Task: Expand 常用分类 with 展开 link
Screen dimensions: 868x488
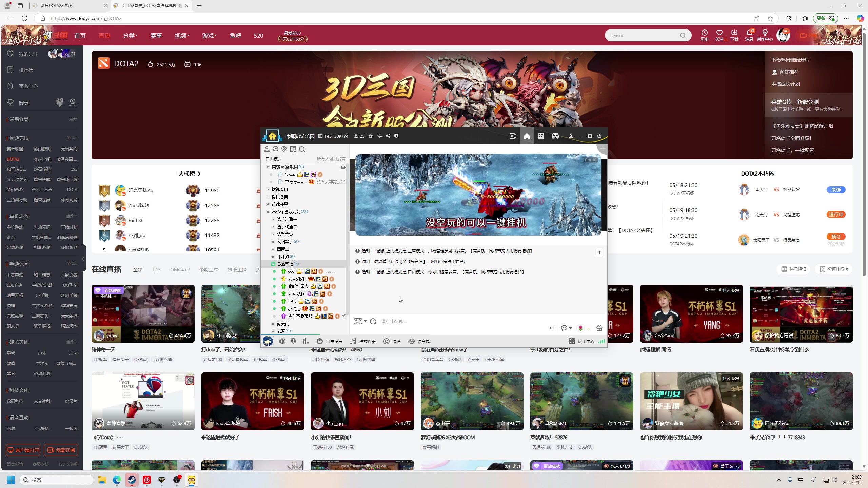Action: tap(73, 119)
